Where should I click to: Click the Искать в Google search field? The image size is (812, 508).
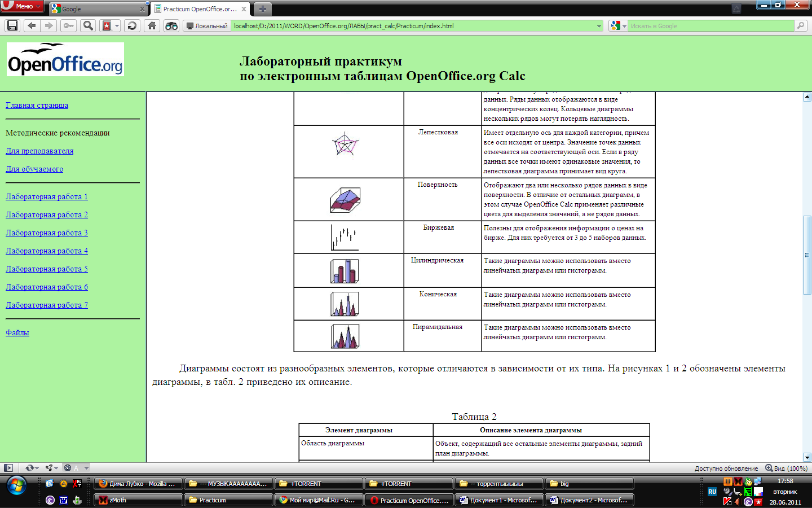pos(710,26)
